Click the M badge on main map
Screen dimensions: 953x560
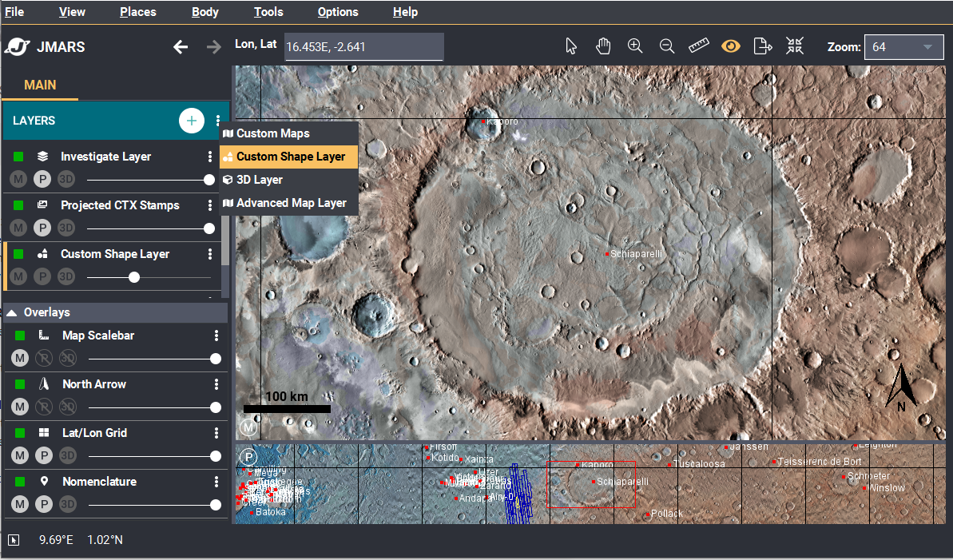pos(248,428)
